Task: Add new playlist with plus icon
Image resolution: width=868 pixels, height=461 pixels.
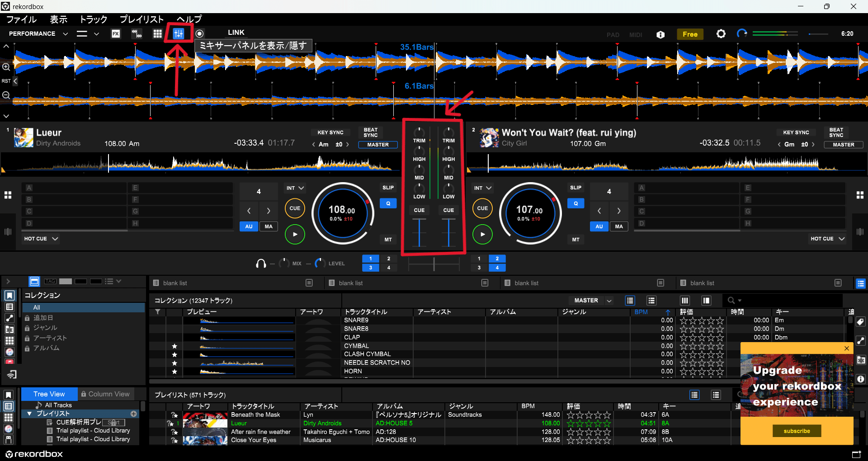Action: (133, 414)
